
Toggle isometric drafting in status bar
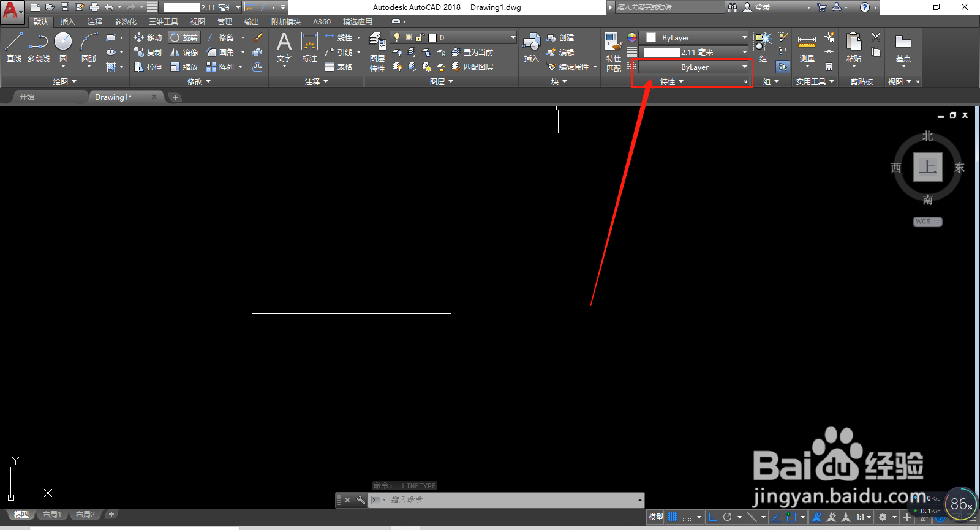coord(752,517)
